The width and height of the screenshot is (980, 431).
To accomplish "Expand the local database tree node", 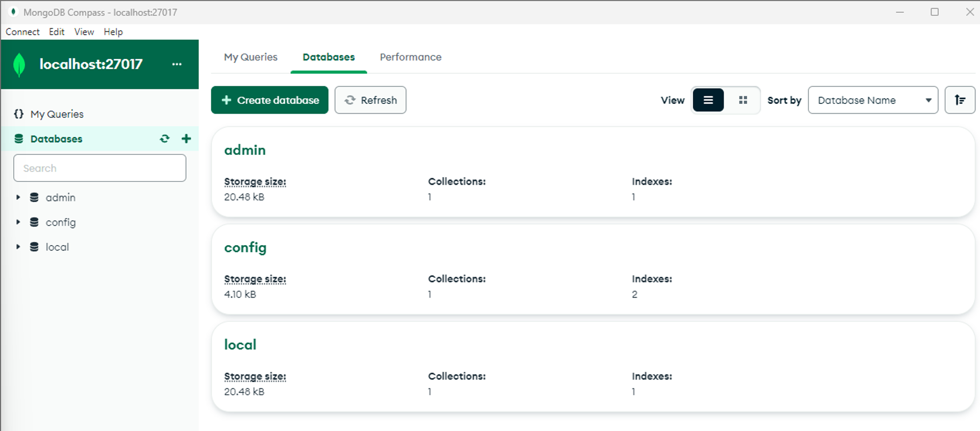I will coord(18,247).
